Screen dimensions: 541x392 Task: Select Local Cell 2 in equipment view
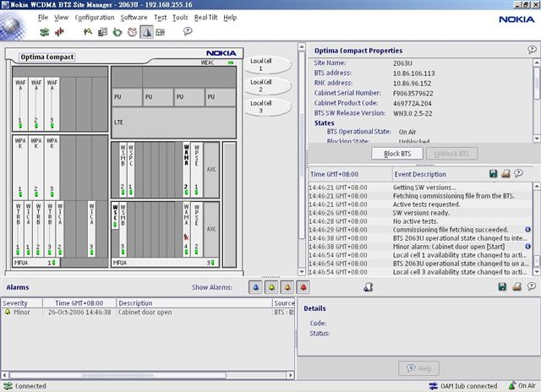click(268, 85)
